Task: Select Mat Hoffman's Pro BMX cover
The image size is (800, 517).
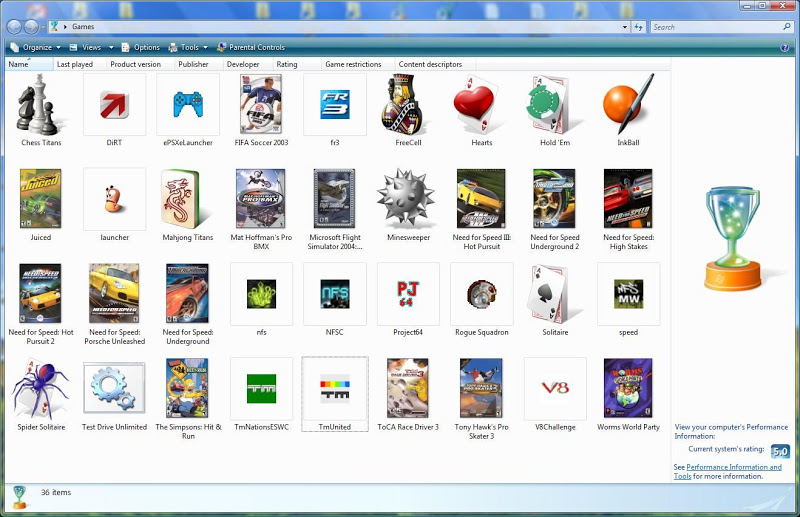Action: tap(261, 199)
